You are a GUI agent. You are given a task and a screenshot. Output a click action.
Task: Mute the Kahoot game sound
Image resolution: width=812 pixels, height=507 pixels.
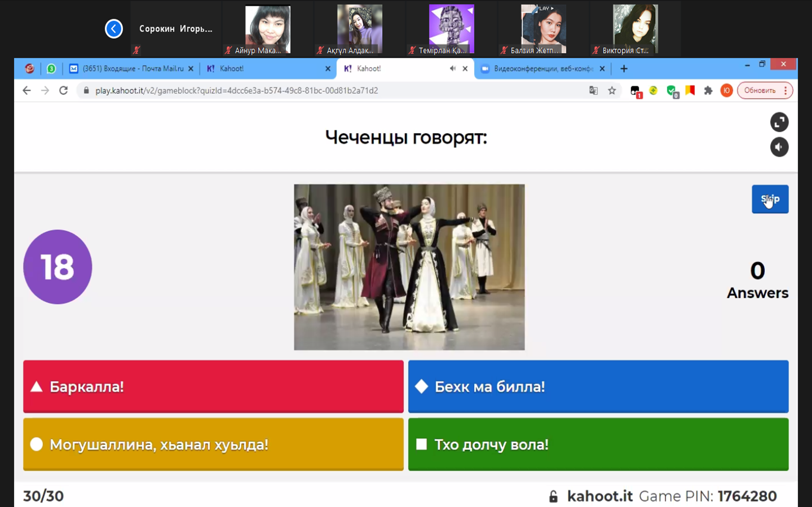(x=779, y=147)
